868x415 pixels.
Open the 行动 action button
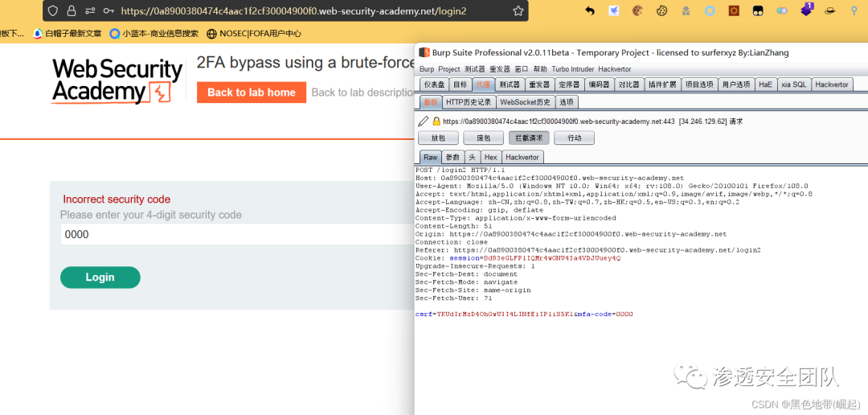(x=574, y=138)
